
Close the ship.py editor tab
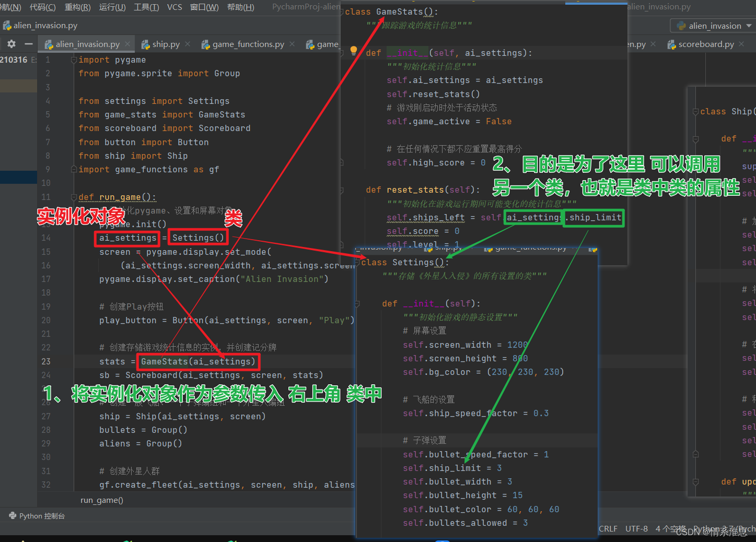click(188, 44)
